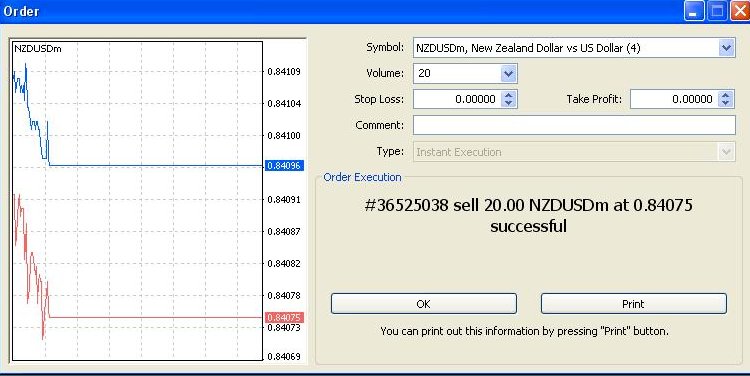Click the Order Execution group title
This screenshot has width=750, height=376.
click(362, 177)
